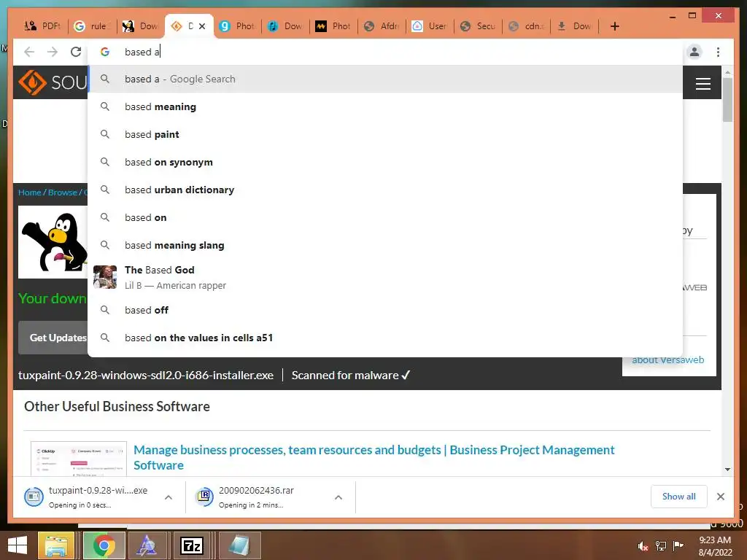The height and width of the screenshot is (560, 747).
Task: Click the Get Updates button
Action: pos(53,338)
